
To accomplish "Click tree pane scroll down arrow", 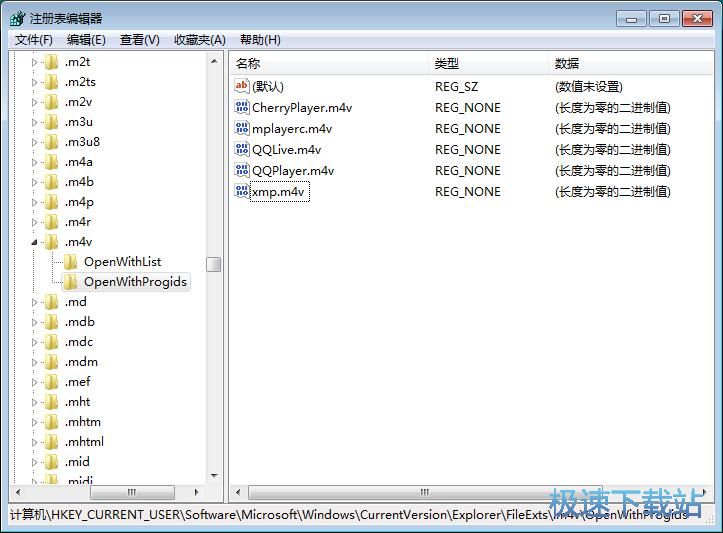I will (214, 476).
